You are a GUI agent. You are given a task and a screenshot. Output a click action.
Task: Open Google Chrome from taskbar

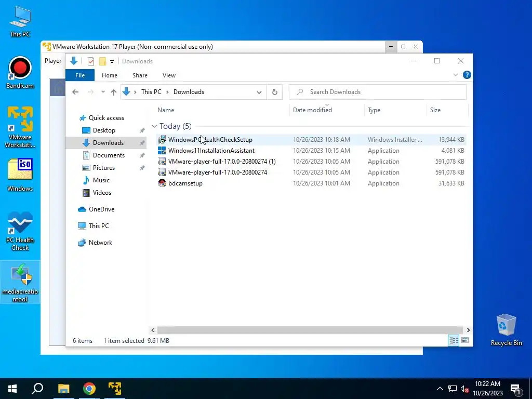[89, 389]
